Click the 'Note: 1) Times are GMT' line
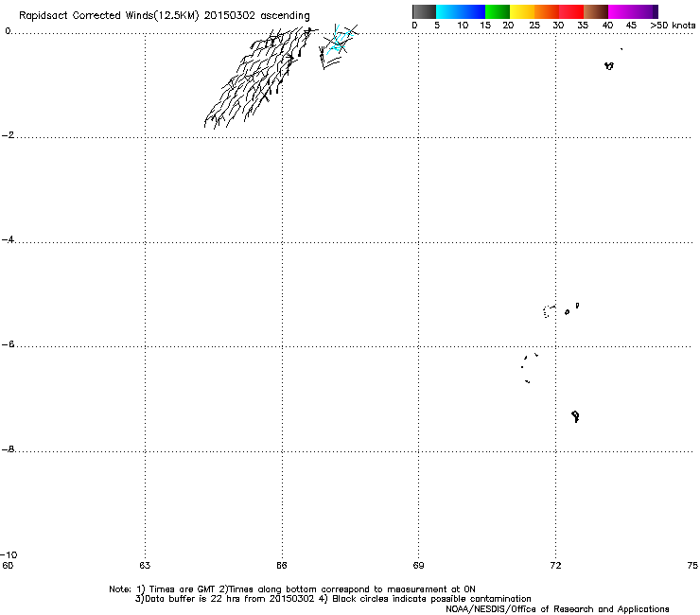This screenshot has width=700, height=615. [292, 589]
